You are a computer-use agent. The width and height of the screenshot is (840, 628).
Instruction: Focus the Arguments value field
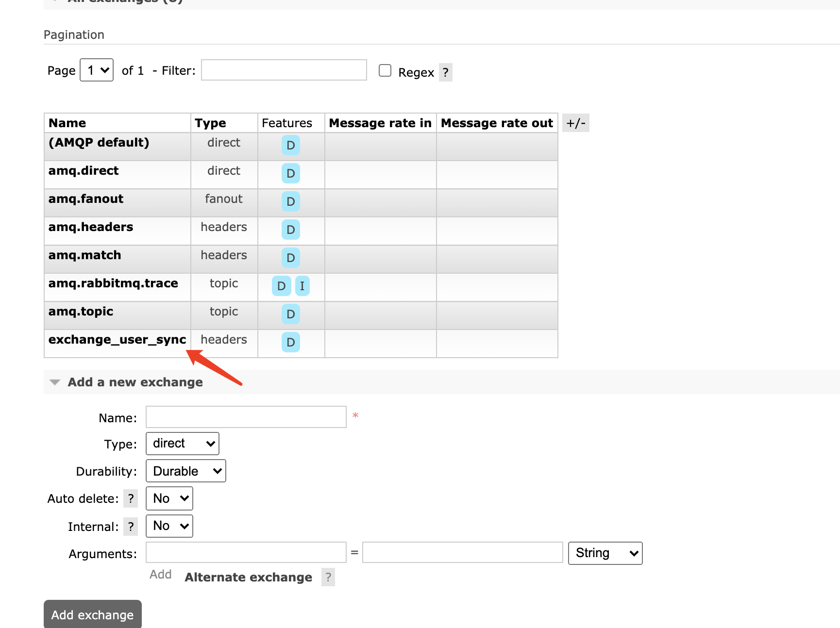(x=463, y=552)
